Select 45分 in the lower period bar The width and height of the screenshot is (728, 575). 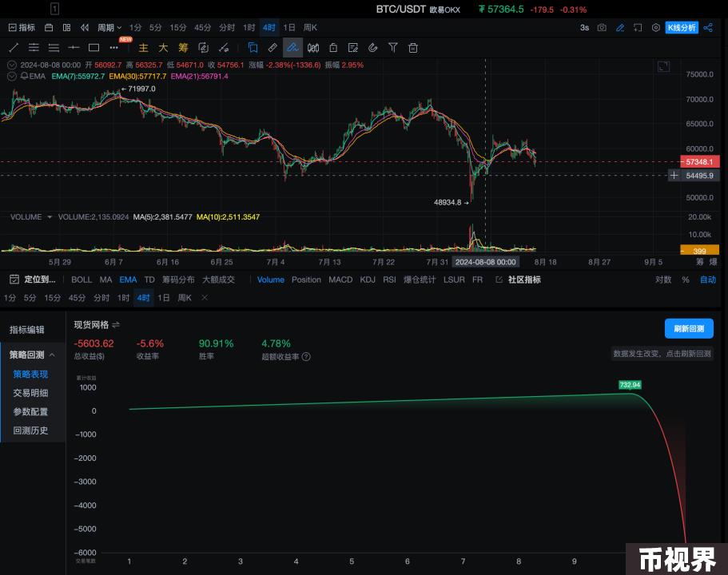[77, 297]
